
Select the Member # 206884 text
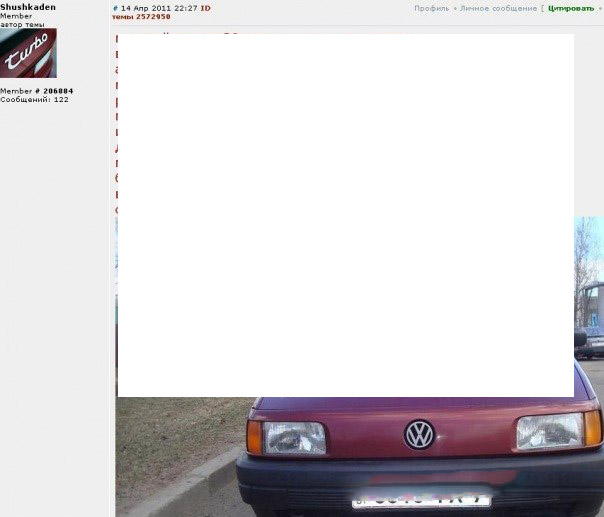pos(36,91)
